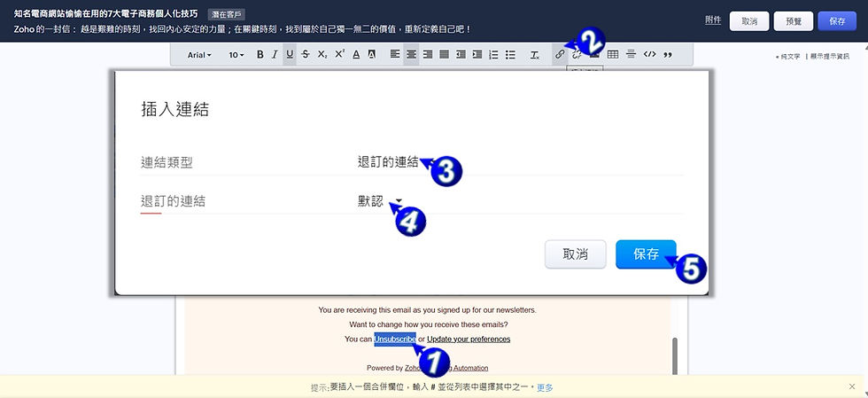Open the 默認 unsubscribe link dropdown
This screenshot has width=868, height=398.
(x=380, y=201)
